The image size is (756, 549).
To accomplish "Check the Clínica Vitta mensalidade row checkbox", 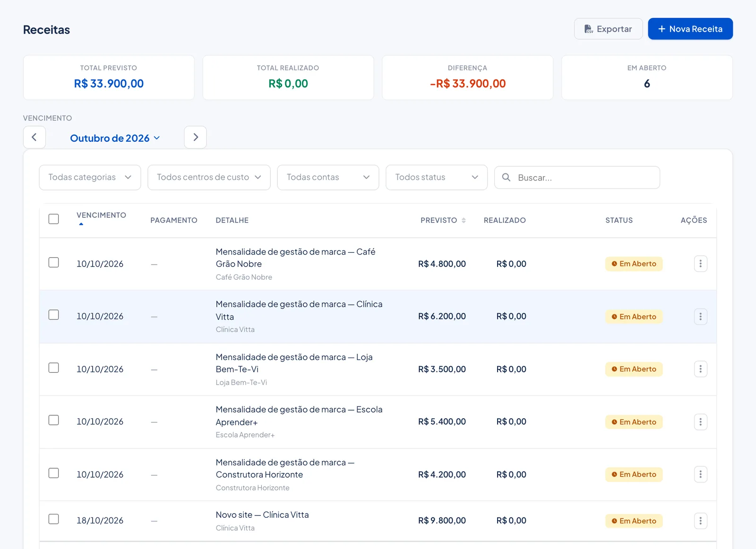I will tap(54, 315).
